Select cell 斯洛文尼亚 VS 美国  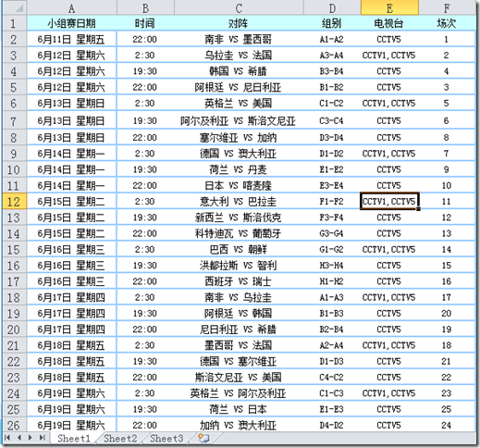coord(239,378)
